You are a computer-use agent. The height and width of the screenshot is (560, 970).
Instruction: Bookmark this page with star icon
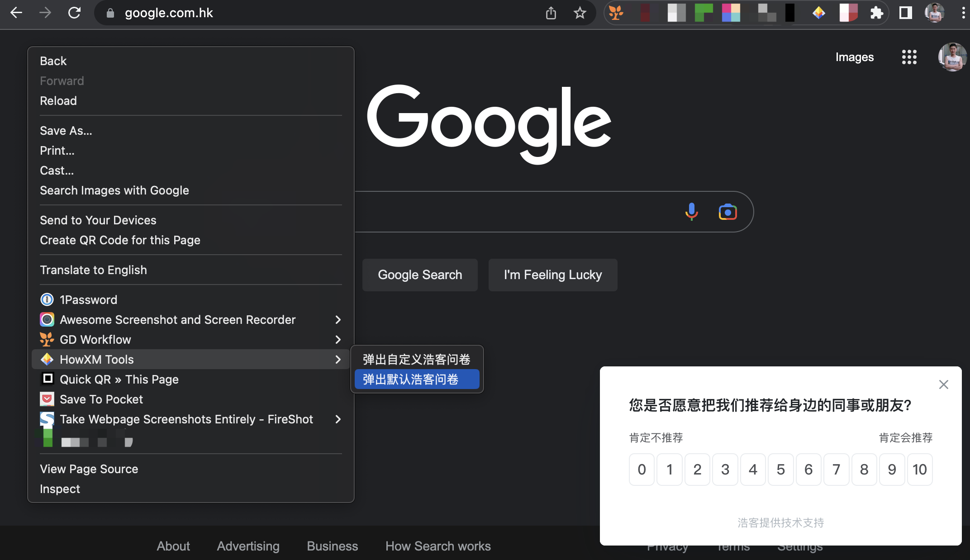580,13
